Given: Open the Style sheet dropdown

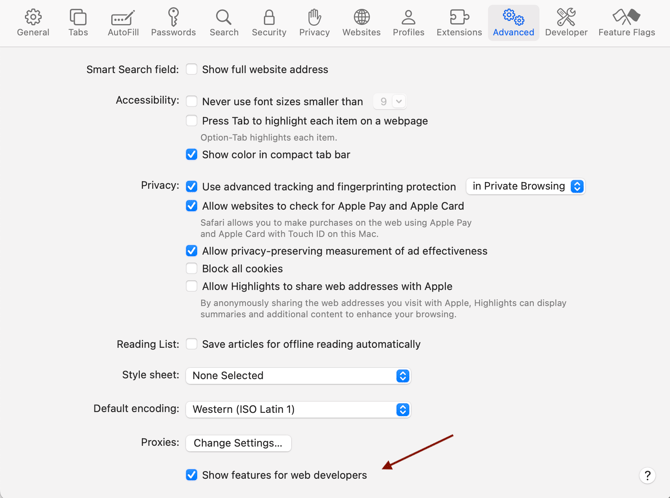Looking at the screenshot, I should tap(298, 376).
